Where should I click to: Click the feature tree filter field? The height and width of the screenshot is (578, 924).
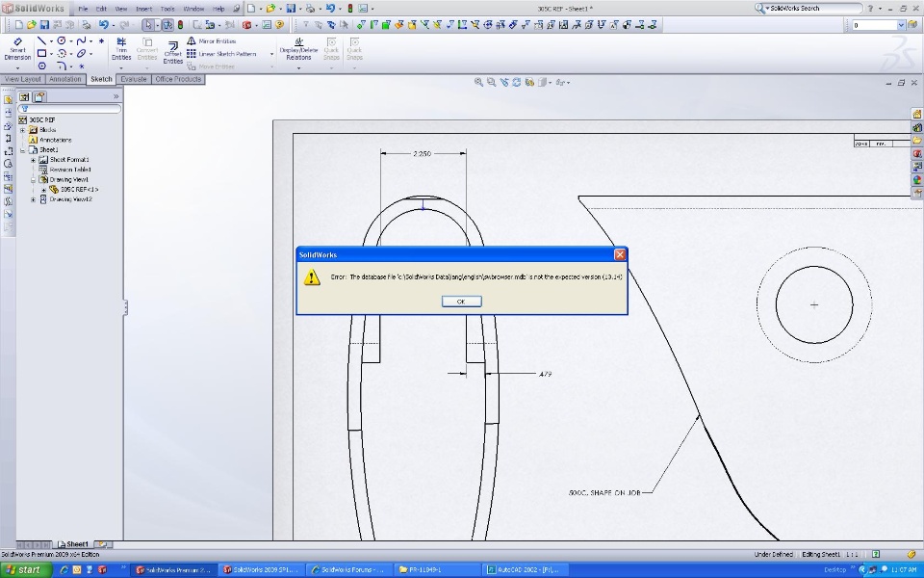[69, 109]
